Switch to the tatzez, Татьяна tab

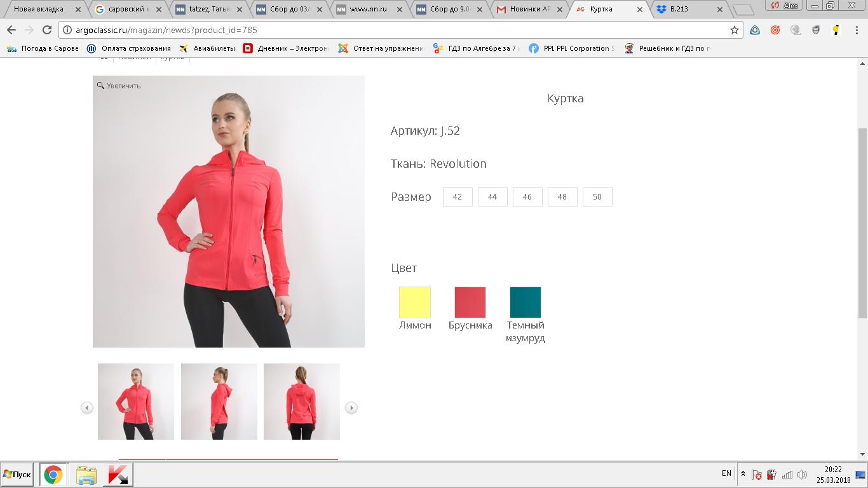coord(210,9)
